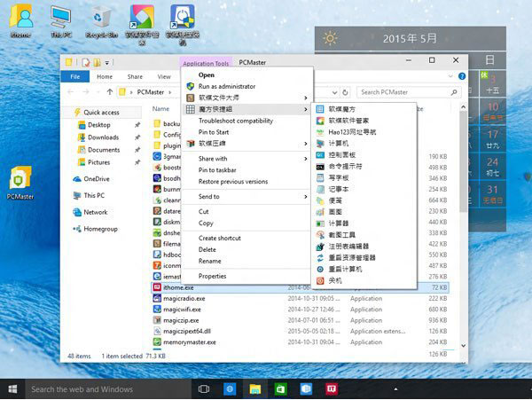The image size is (532, 400).
Task: Click the Help question mark icon
Action: tap(462, 76)
